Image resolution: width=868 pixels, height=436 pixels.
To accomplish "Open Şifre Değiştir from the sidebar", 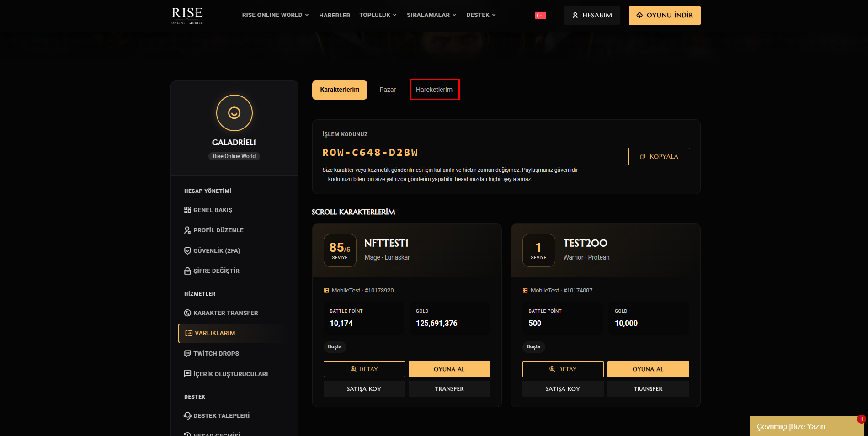I will tap(212, 271).
